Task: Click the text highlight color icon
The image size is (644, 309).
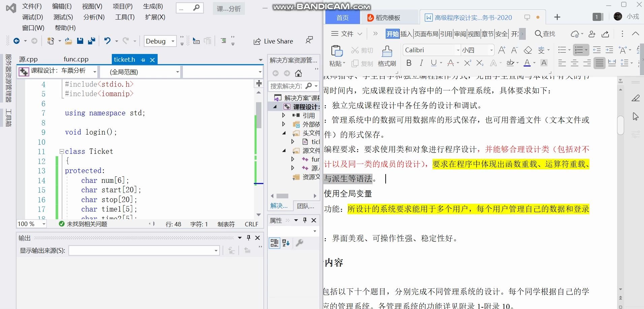Action: pos(510,63)
